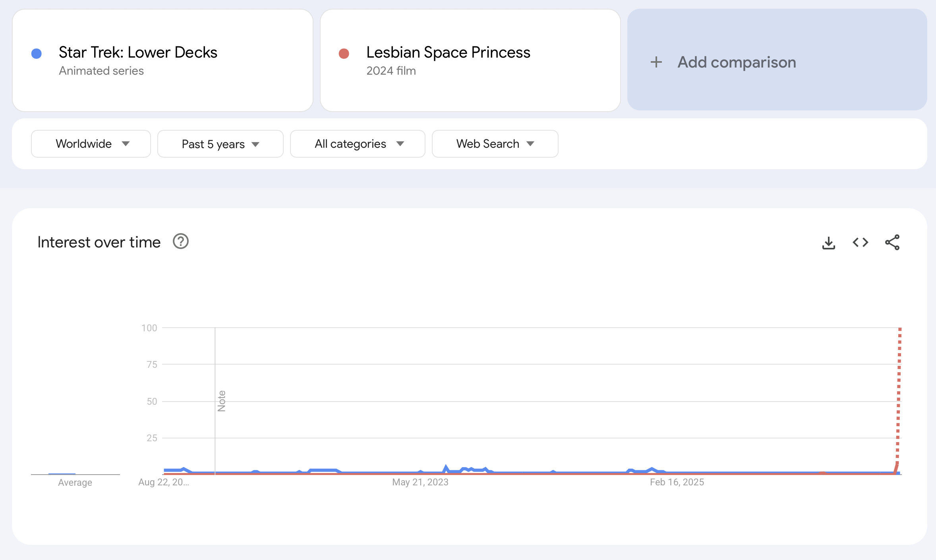Screen dimensions: 936x560
Task: Click the Note marker on the chart
Action: point(222,401)
